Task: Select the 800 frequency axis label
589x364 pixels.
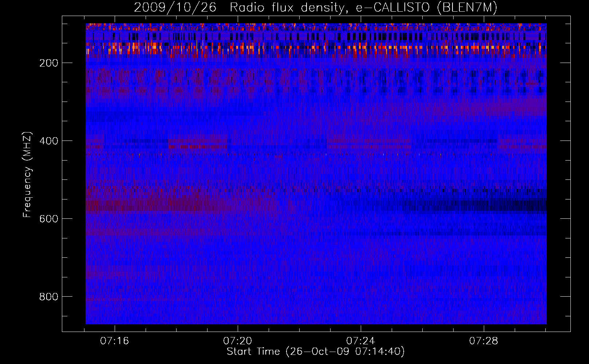Action: (49, 297)
